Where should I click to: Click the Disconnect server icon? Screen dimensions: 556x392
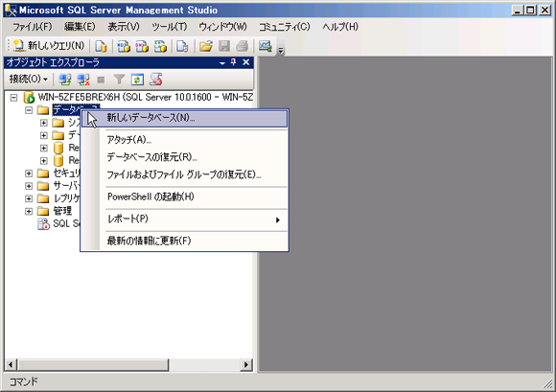click(x=83, y=80)
